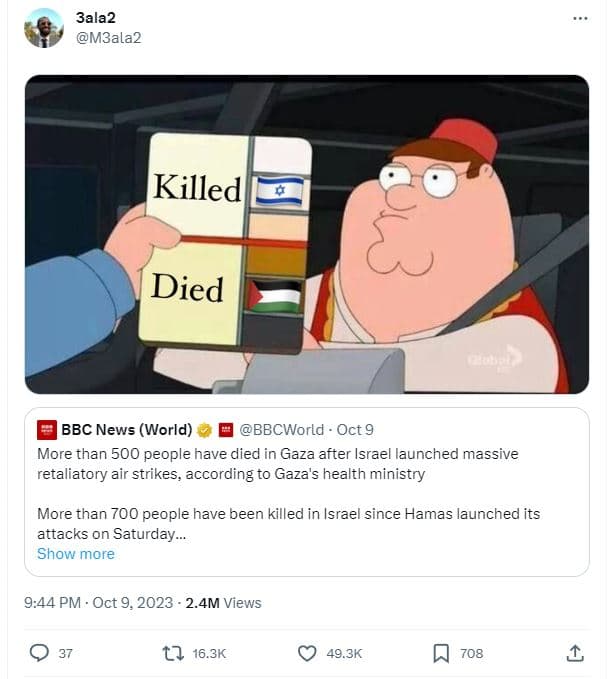Bookmark this tweet

coord(441,653)
